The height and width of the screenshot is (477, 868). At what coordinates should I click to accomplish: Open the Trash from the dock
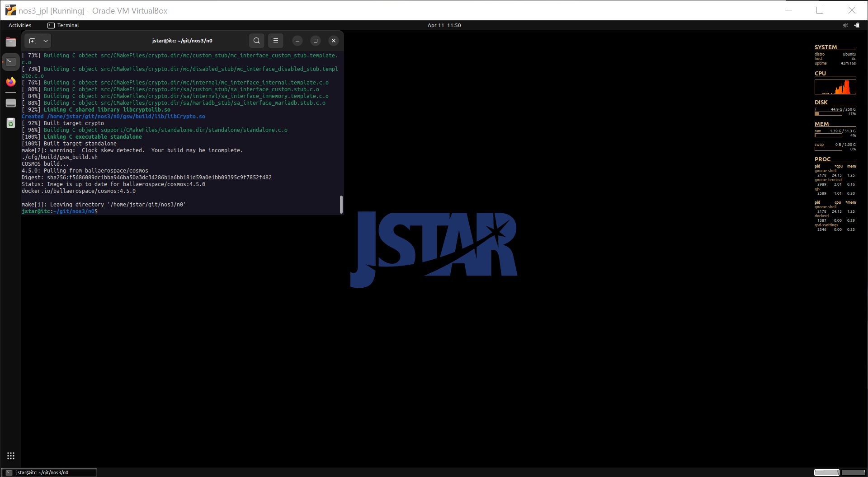11,123
